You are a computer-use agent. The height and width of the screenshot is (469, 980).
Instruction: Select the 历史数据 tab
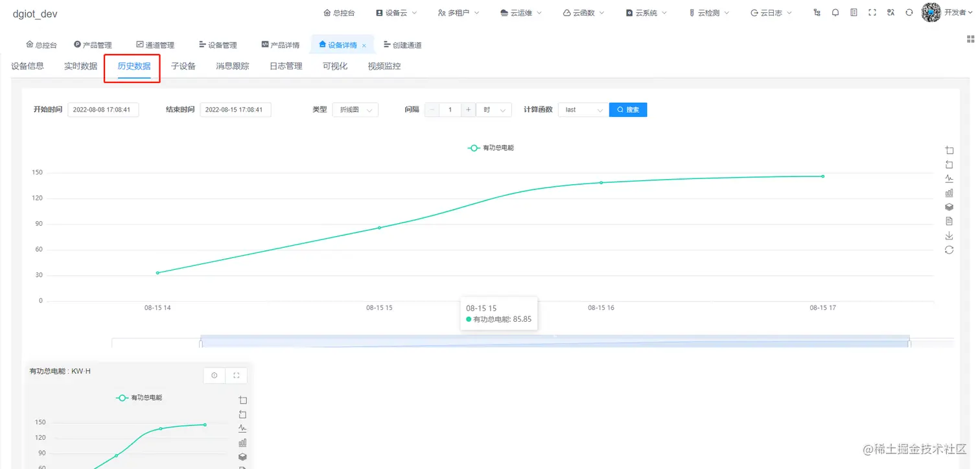134,66
